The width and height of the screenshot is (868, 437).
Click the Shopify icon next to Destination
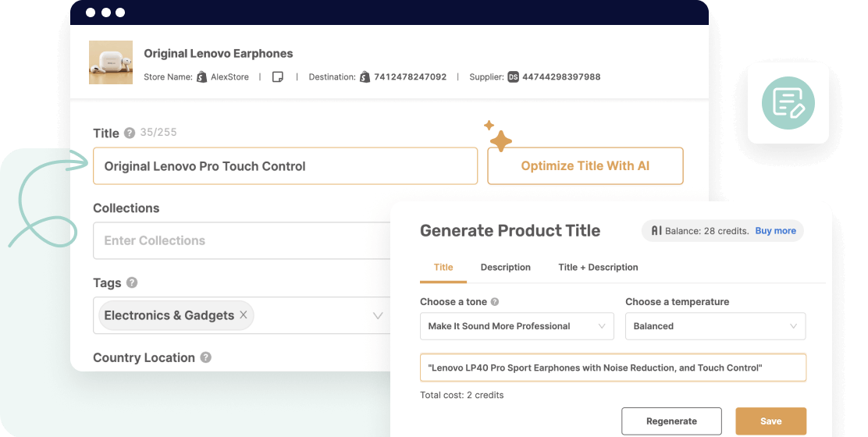coord(365,77)
